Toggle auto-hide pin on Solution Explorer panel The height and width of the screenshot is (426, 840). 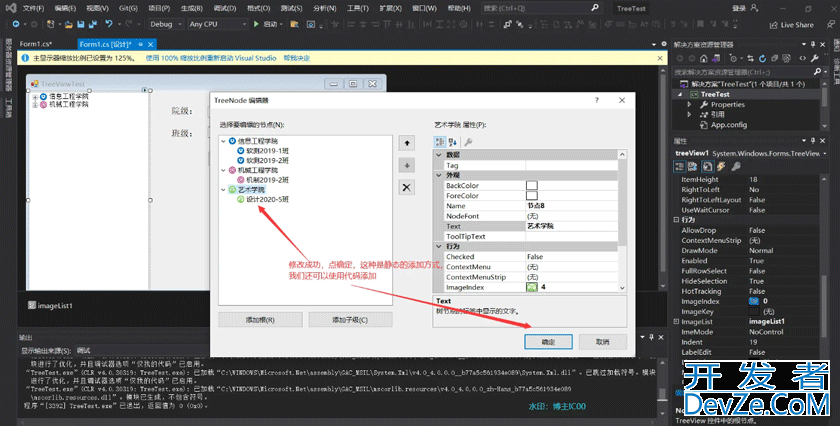click(813, 44)
